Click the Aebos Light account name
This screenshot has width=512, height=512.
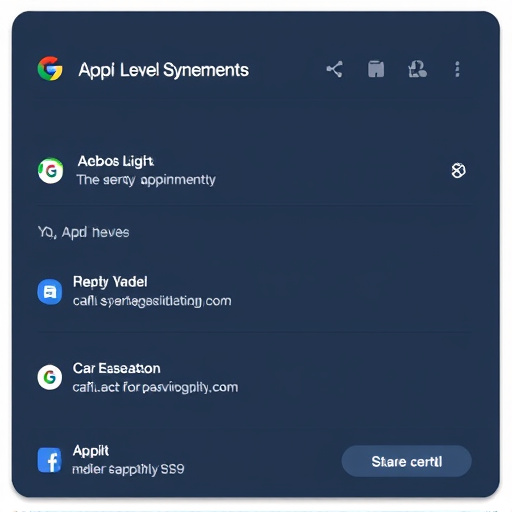click(116, 161)
